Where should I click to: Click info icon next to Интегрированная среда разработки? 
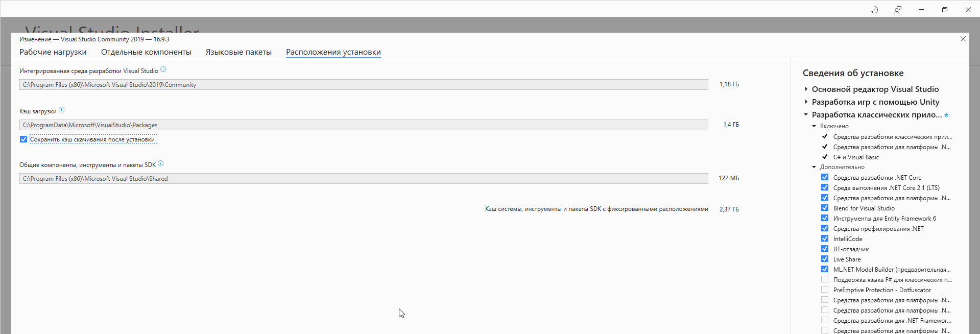[x=163, y=69]
